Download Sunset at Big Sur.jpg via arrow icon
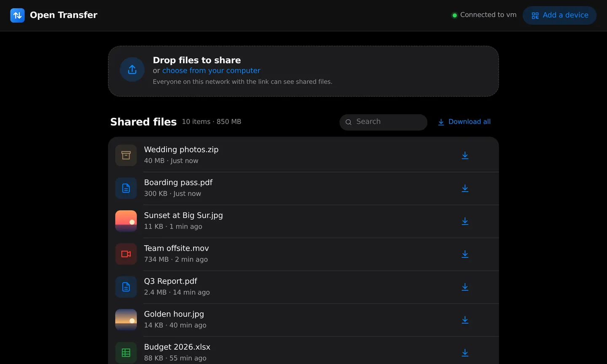This screenshot has width=607, height=364. (x=465, y=221)
